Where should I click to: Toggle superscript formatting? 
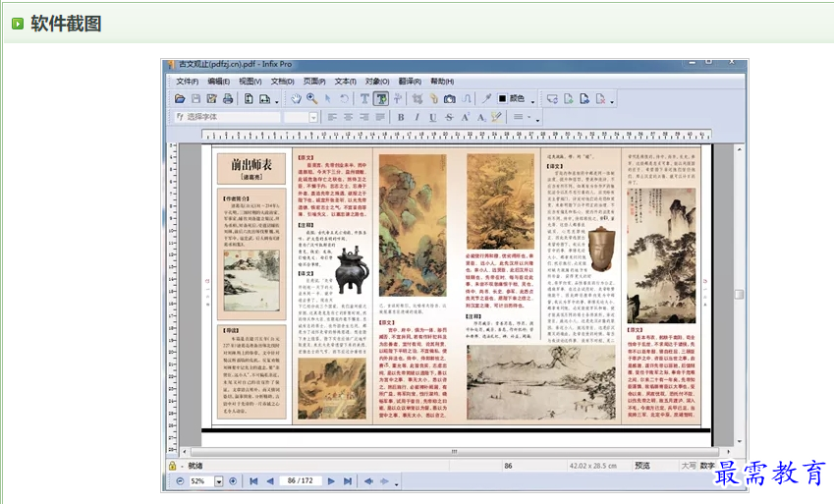(x=465, y=117)
